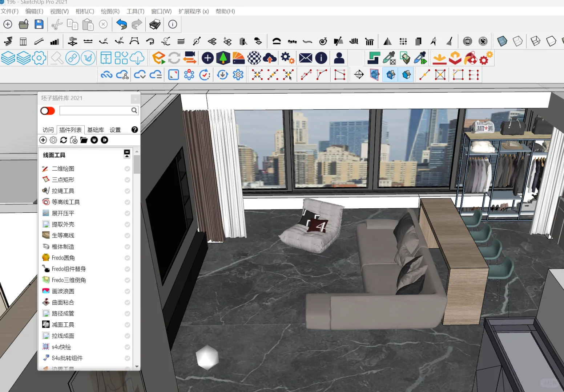Click the red paint bucket icon
Viewport: 564px width, 392px height.
(471, 58)
